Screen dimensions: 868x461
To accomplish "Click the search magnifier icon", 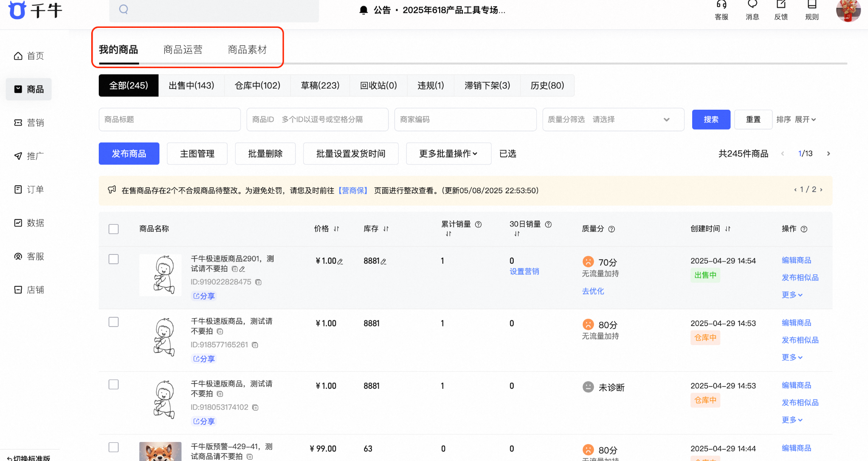I will tap(124, 9).
